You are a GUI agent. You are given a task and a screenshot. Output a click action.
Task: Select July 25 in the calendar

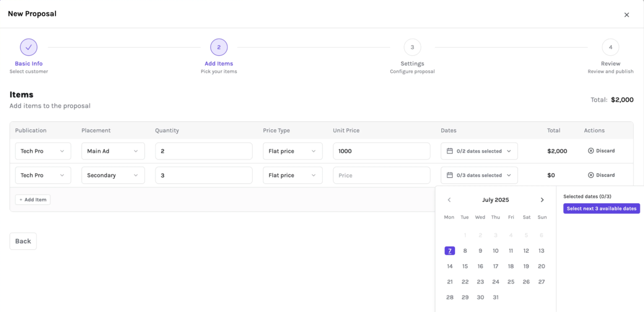point(511,282)
